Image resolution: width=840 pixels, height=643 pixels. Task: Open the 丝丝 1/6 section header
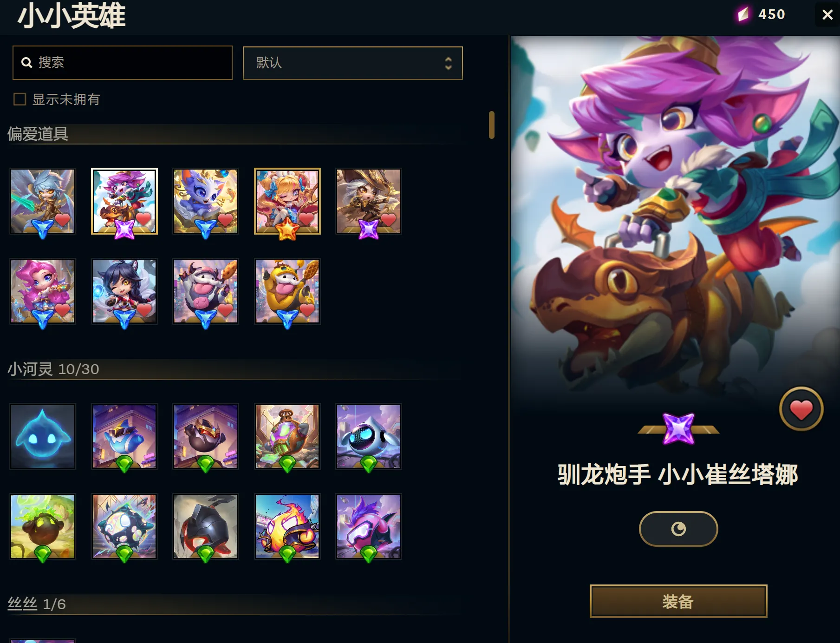click(x=37, y=604)
